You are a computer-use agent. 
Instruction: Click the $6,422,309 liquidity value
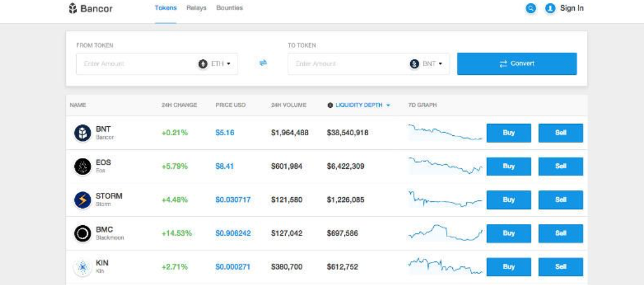[345, 167]
